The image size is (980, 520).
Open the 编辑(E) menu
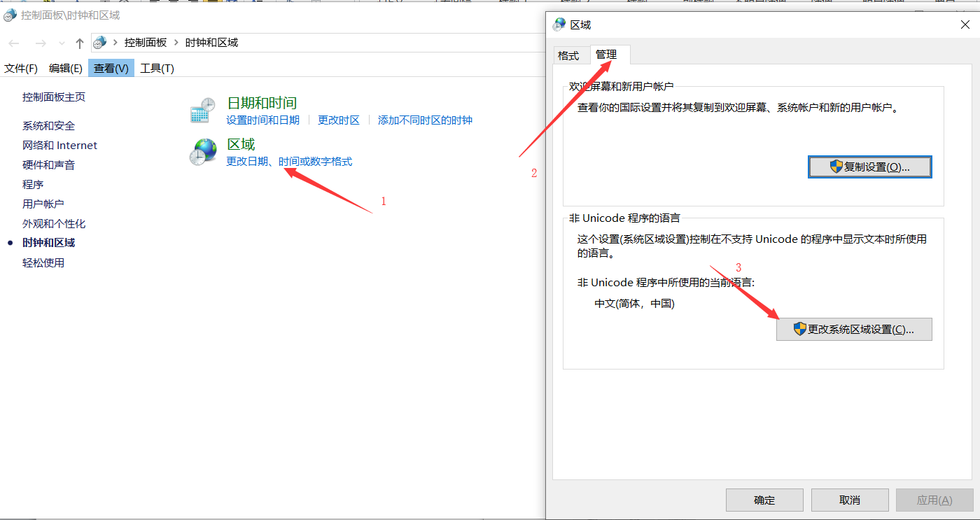click(66, 68)
